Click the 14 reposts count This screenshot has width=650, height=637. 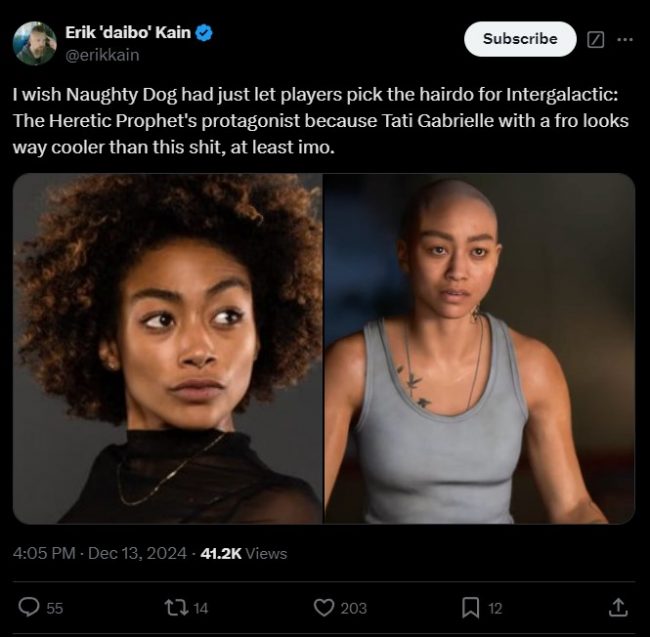[x=201, y=608]
